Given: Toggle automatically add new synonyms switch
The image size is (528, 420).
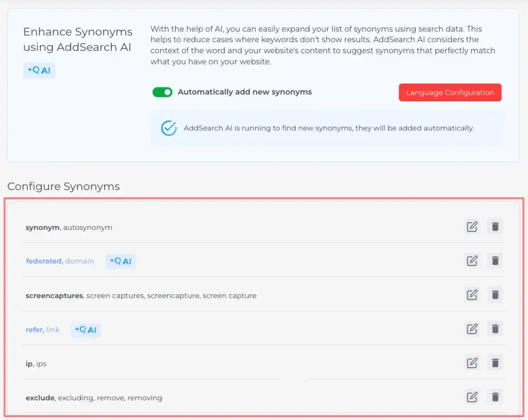Looking at the screenshot, I should [162, 92].
